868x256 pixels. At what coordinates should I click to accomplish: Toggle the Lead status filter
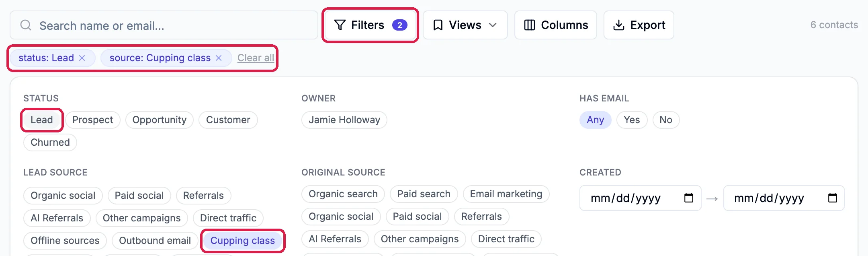42,120
